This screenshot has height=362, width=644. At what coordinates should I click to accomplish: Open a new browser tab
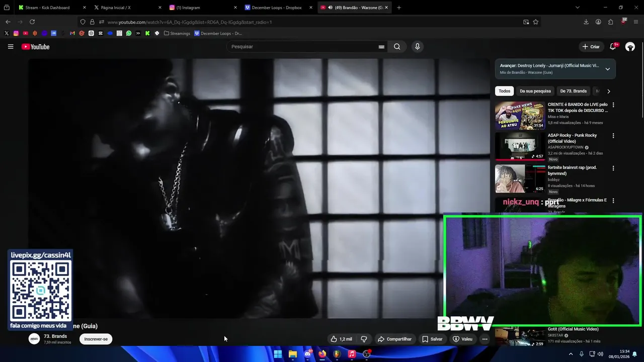(x=399, y=8)
